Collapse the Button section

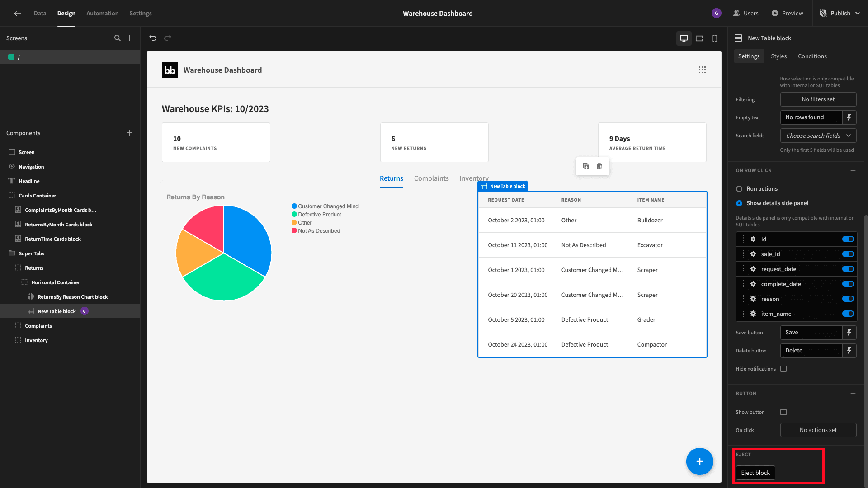coord(853,394)
